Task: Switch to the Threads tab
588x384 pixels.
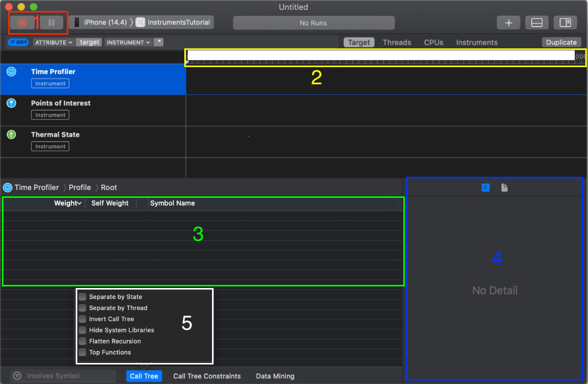Action: pyautogui.click(x=397, y=42)
